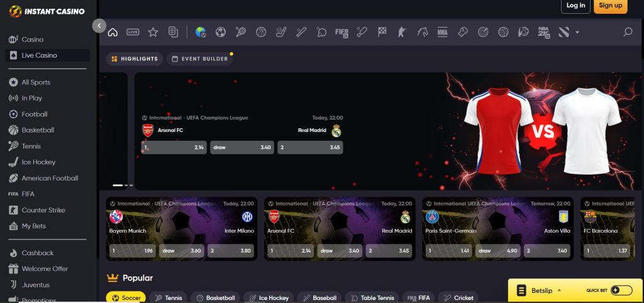Bet on draw 3.60 for Bayern Munich match
This screenshot has width=644, height=303.
point(181,251)
